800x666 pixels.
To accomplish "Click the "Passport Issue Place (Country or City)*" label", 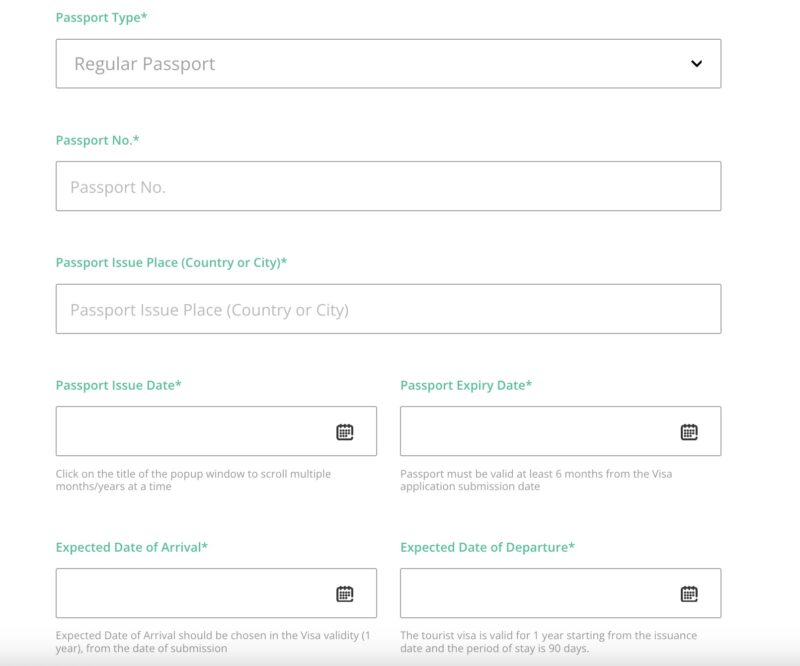I will (x=172, y=263).
